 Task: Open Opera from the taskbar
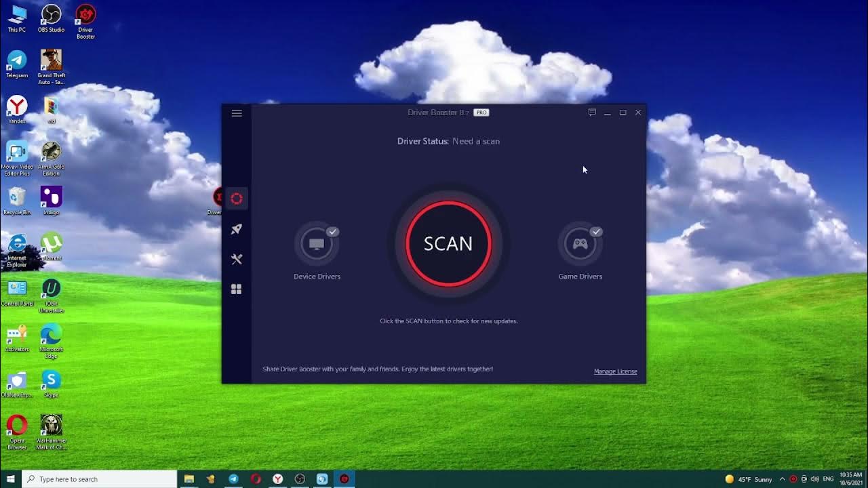[256, 479]
